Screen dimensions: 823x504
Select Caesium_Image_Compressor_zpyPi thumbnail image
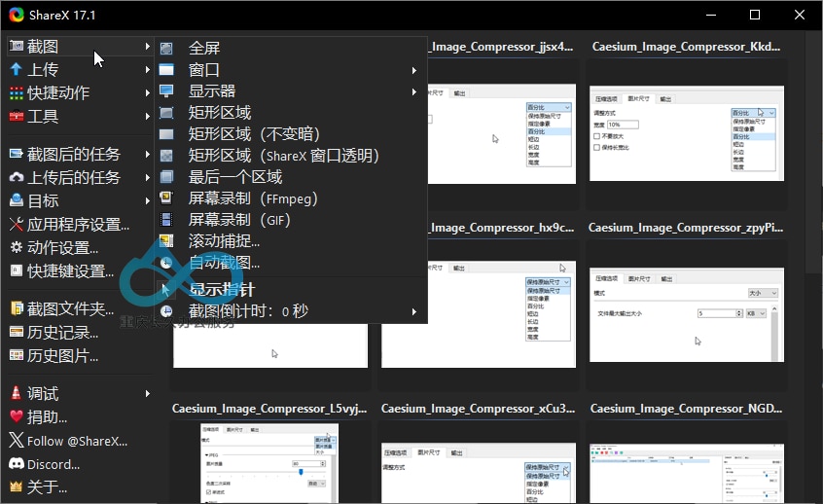click(x=687, y=314)
